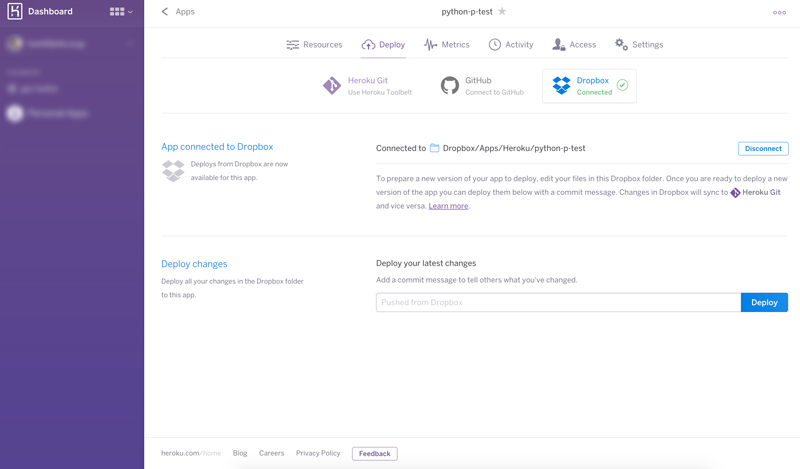Screen dimensions: 800x469
Task: Open the heroku.com footer link
Action: [191, 453]
